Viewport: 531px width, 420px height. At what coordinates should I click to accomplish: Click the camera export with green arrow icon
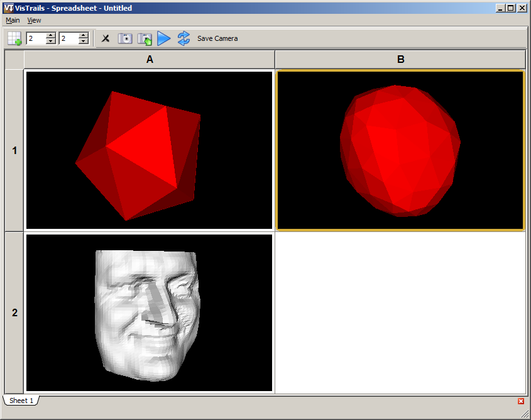coord(145,38)
